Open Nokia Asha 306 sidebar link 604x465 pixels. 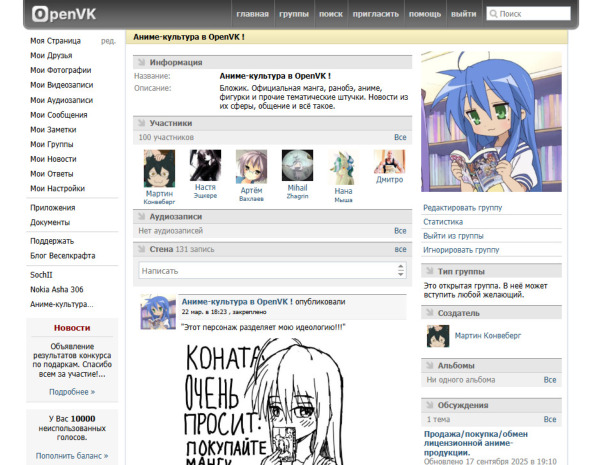coord(57,289)
